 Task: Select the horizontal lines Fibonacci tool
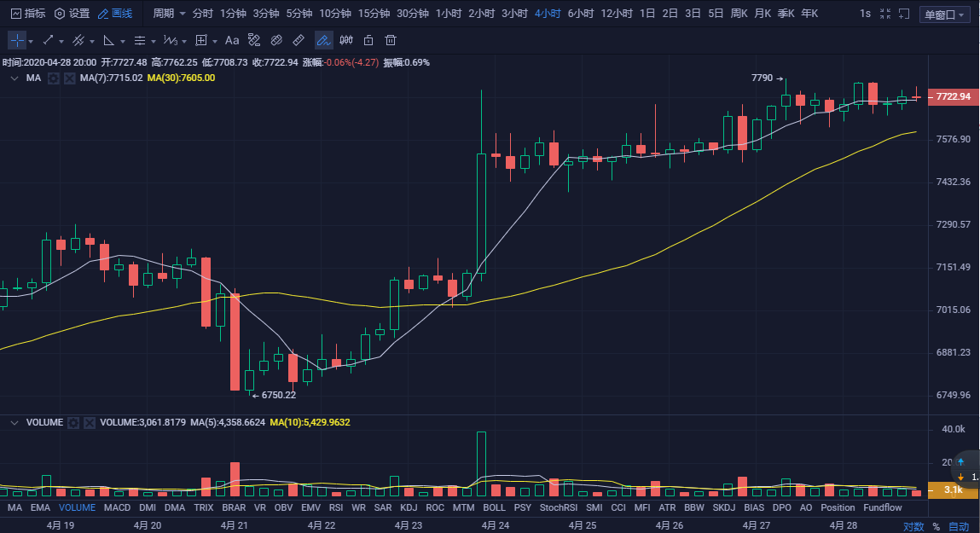click(x=139, y=40)
